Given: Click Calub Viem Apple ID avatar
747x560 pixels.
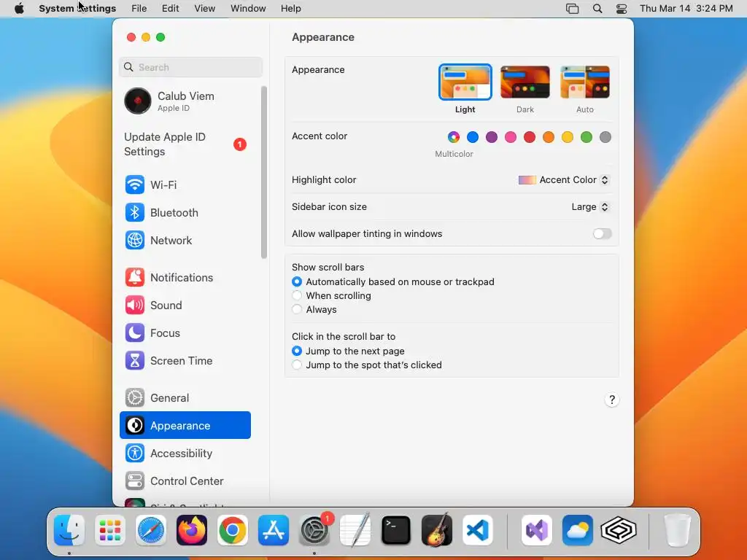Looking at the screenshot, I should (138, 101).
